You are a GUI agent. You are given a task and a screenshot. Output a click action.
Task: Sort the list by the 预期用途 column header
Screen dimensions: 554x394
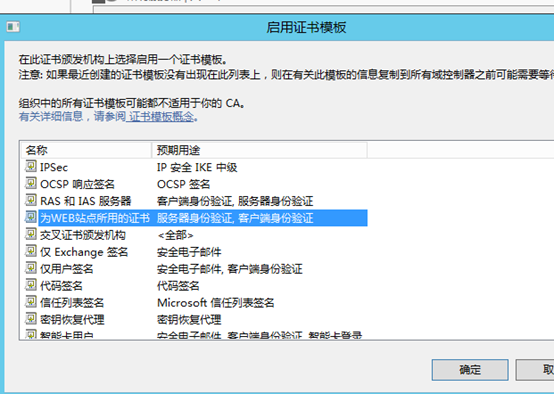coord(260,150)
